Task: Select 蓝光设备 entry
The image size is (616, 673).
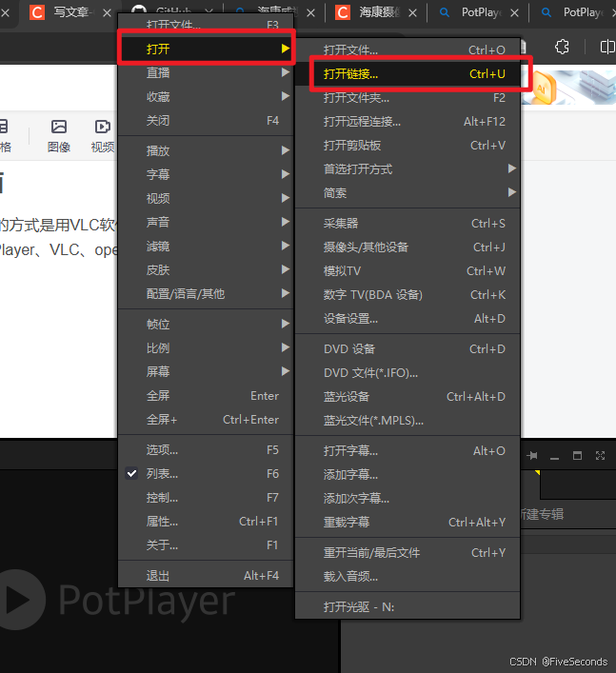Action: (x=407, y=397)
